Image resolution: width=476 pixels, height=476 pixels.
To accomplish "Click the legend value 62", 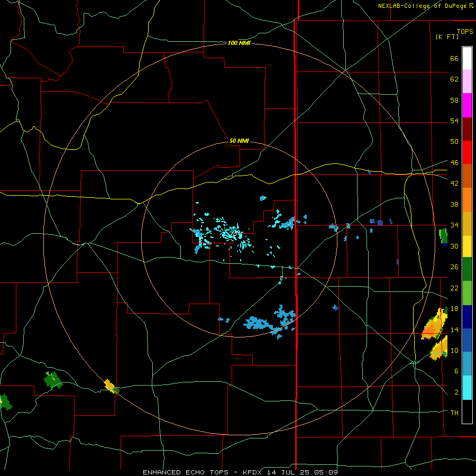I will point(454,79).
